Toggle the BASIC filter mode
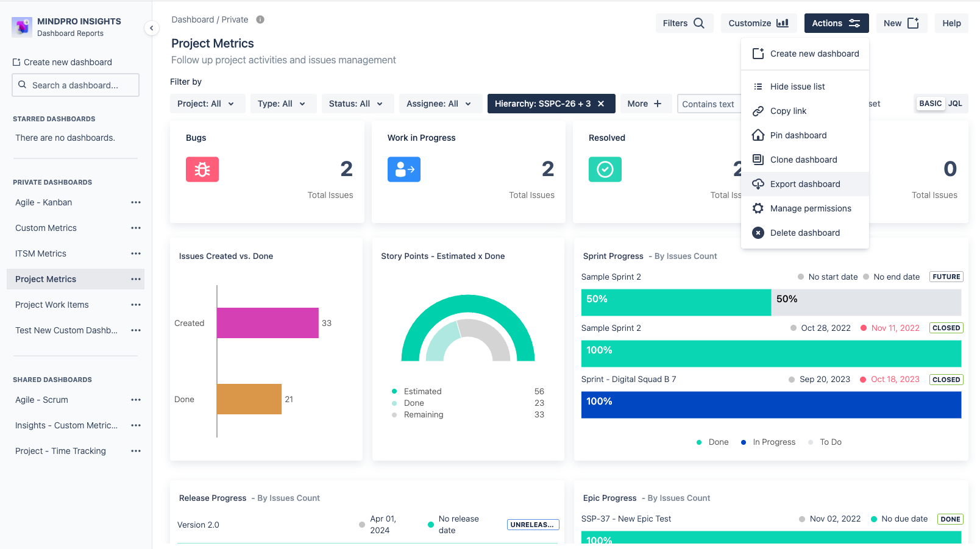Viewport: 980px width, 549px height. (930, 104)
